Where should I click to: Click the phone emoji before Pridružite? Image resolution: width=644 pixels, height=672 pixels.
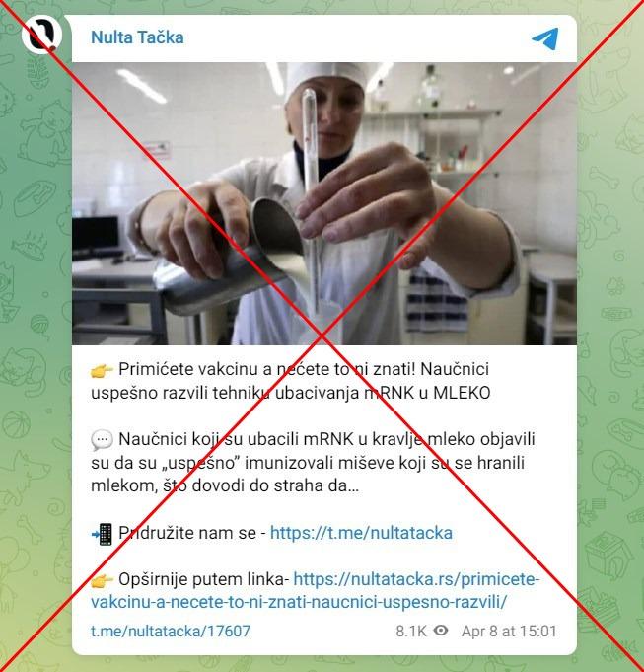coord(102,534)
